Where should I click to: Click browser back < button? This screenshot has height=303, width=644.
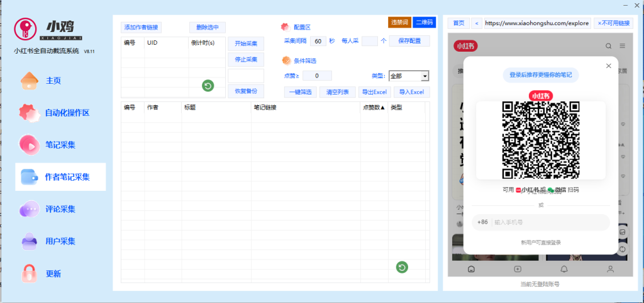pyautogui.click(x=477, y=23)
